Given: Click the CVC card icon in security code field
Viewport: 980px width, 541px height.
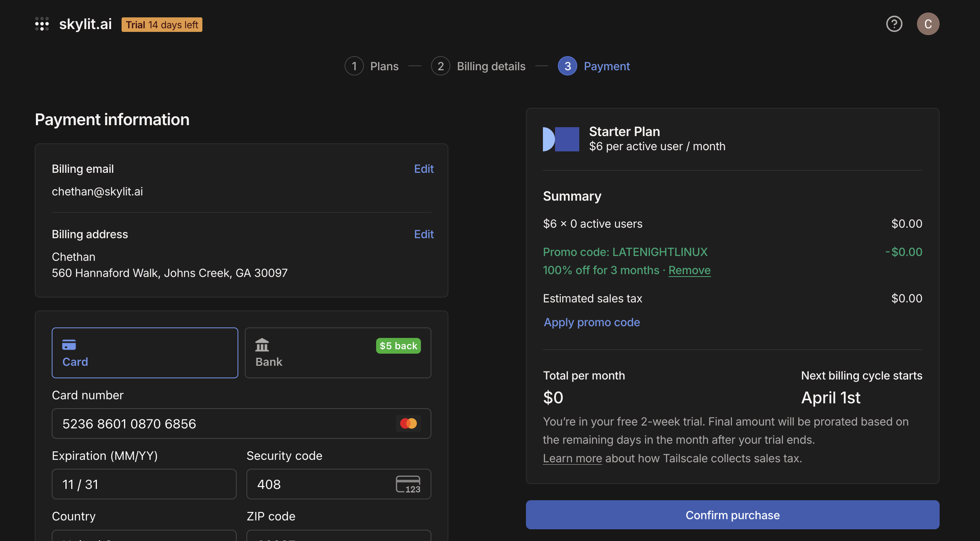Looking at the screenshot, I should (x=408, y=484).
